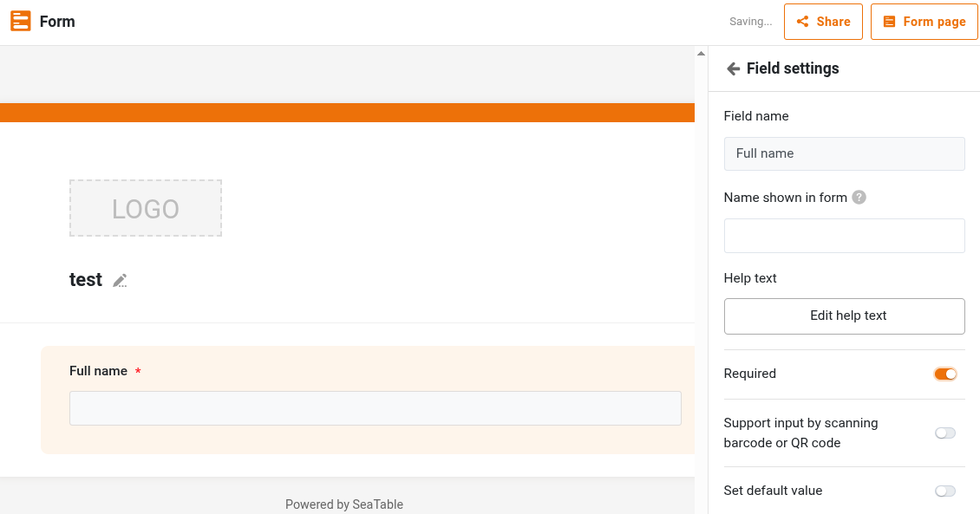Disable the Required toggle
Viewport: 980px width, 514px height.
[945, 374]
